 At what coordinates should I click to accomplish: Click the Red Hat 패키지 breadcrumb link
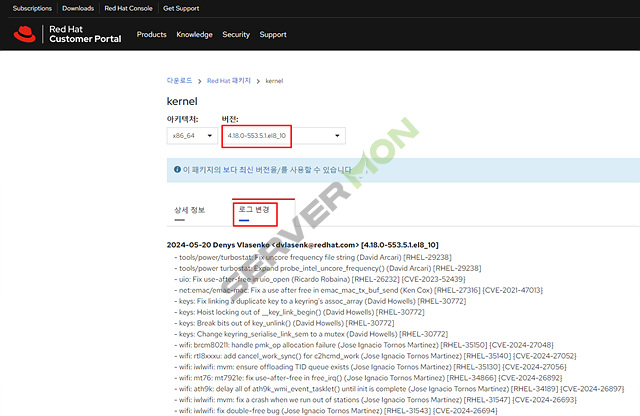click(x=229, y=81)
